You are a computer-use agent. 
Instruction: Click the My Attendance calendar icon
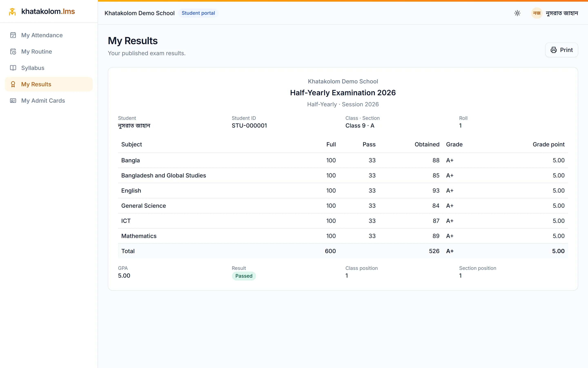pyautogui.click(x=13, y=35)
